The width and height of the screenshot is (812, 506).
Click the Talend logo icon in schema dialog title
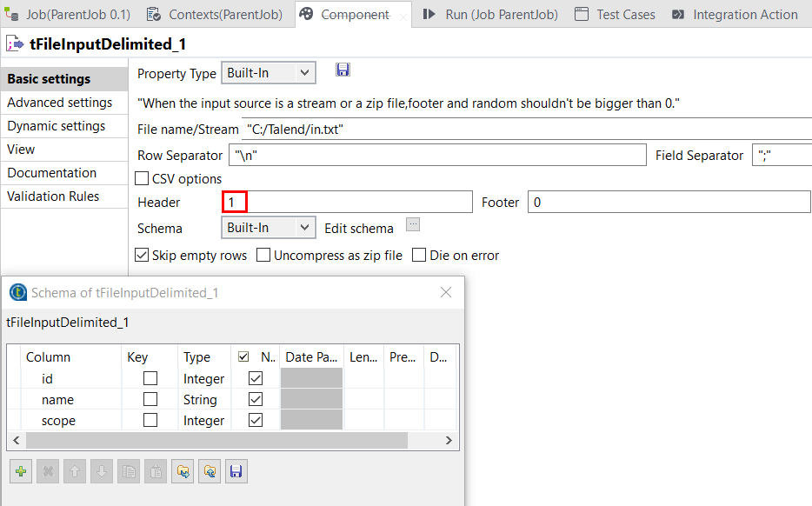click(18, 293)
